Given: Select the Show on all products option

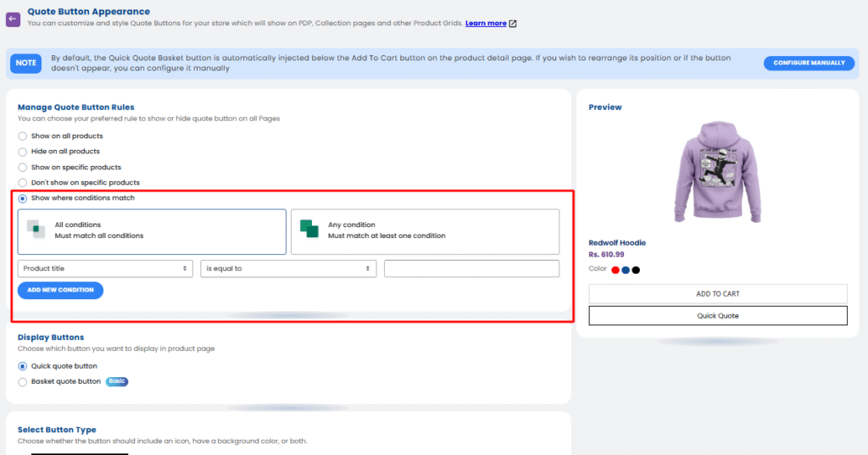Looking at the screenshot, I should [x=23, y=136].
